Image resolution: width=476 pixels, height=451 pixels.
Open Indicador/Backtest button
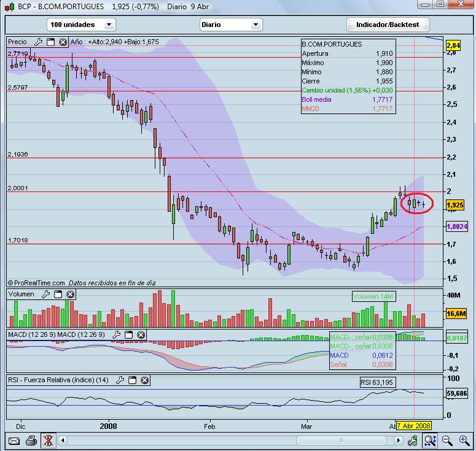388,25
